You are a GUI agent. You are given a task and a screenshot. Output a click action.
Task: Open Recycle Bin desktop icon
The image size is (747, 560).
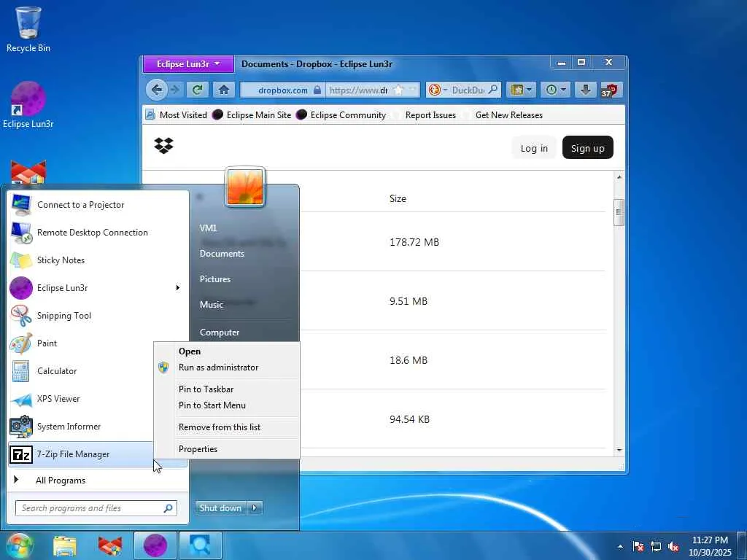pos(28,29)
